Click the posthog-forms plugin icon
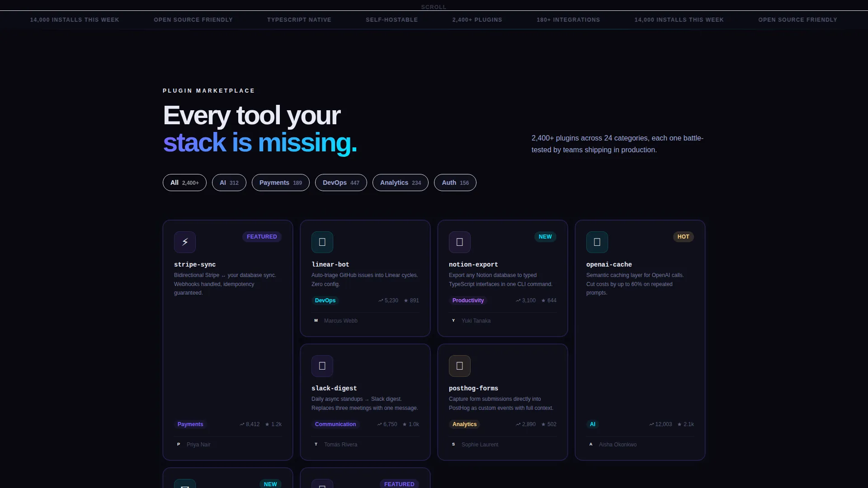 coord(460,366)
